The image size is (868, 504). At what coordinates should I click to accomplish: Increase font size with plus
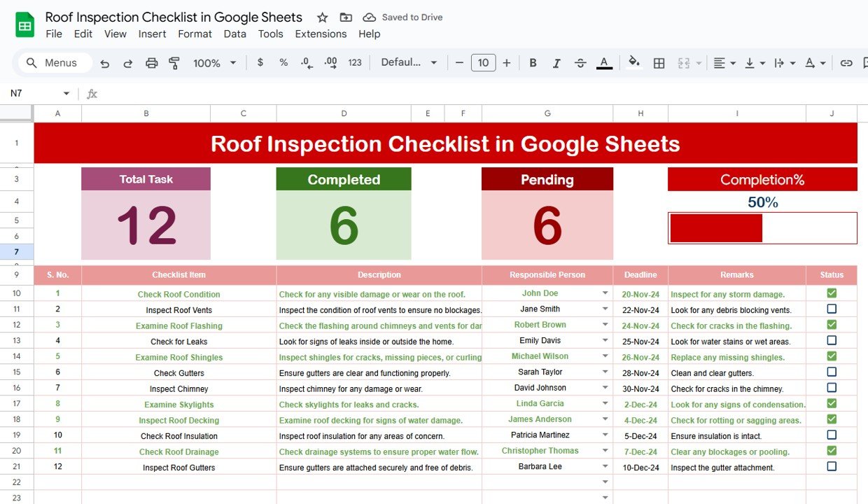507,62
